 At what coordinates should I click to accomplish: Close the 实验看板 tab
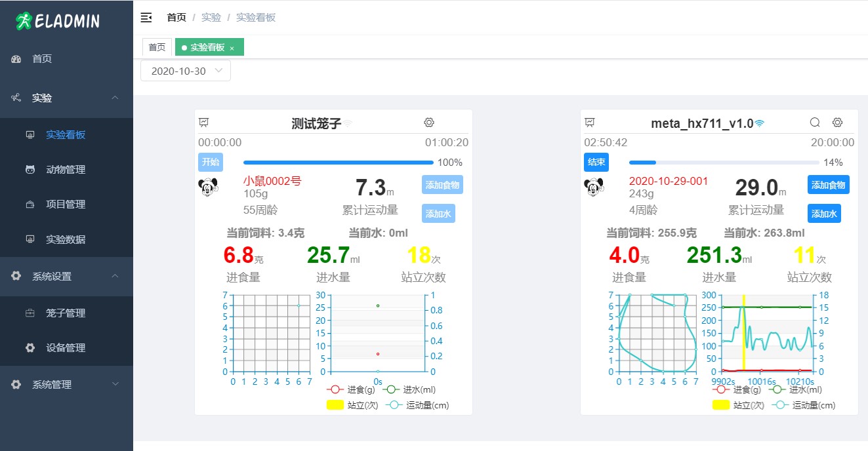[x=232, y=48]
